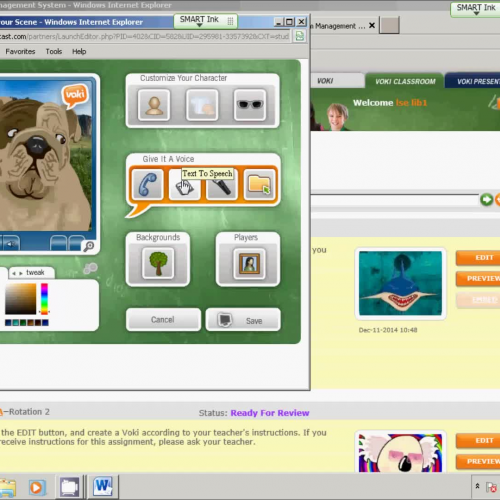Open the clothing customization icon
500x500 pixels.
point(202,105)
